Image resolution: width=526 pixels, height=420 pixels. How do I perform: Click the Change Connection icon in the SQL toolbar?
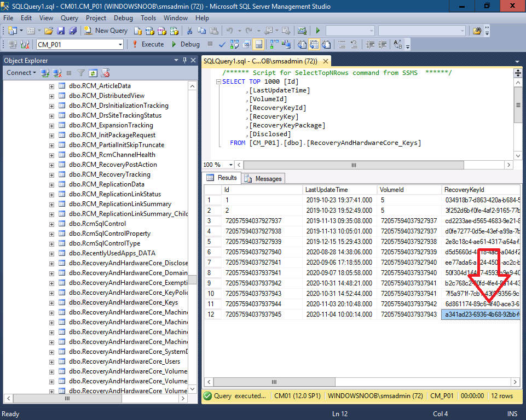[x=25, y=44]
